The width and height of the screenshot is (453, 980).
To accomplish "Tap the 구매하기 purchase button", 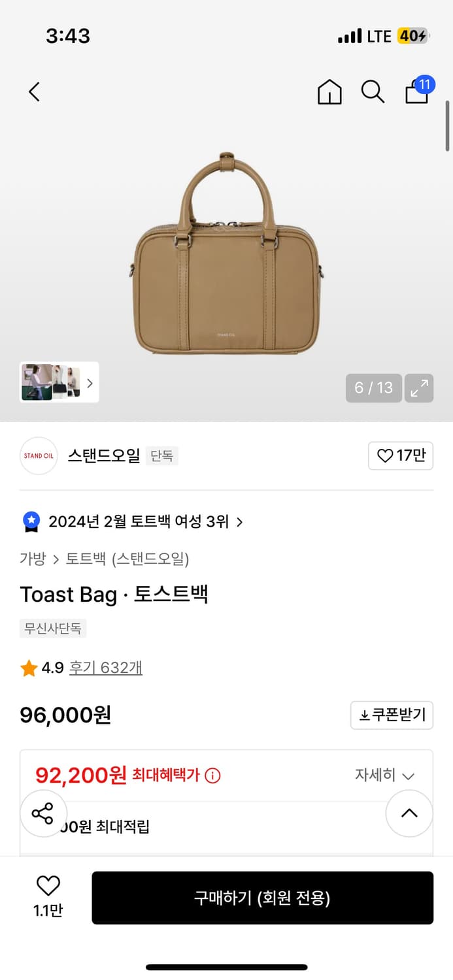I will coord(263,898).
